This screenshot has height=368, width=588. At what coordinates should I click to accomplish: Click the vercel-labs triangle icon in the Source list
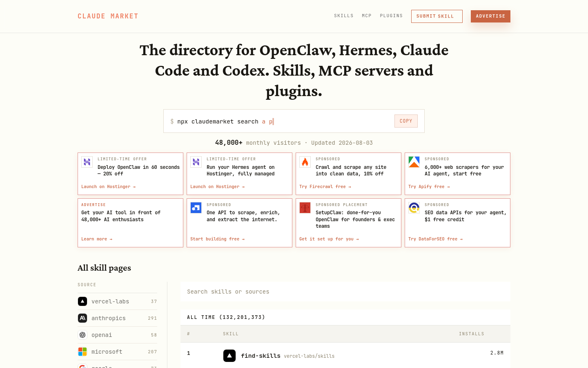pos(82,301)
